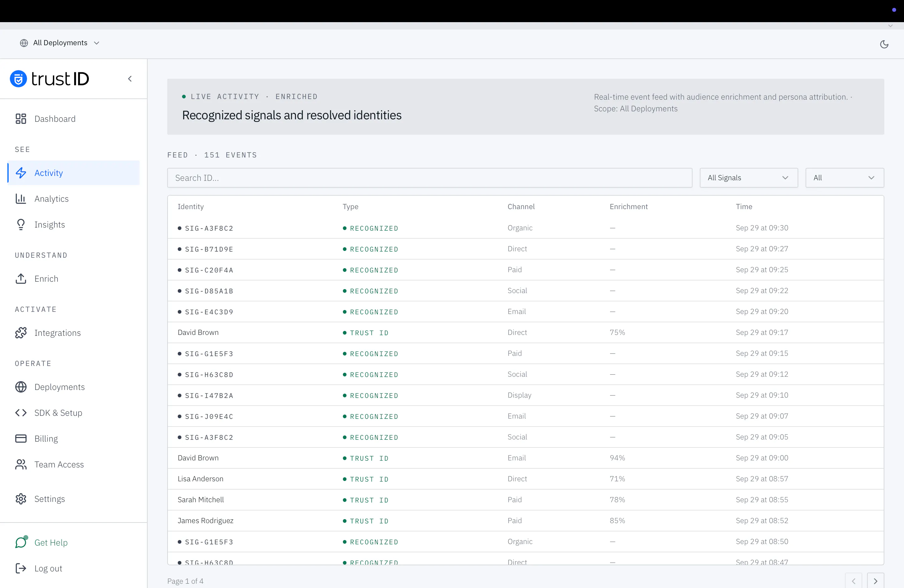Open the All Deployments scope dropdown
Viewport: 904px width, 588px height.
click(x=60, y=42)
